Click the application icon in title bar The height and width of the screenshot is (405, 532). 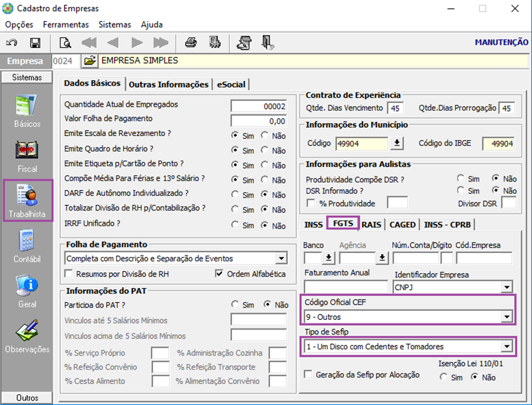[x=7, y=8]
